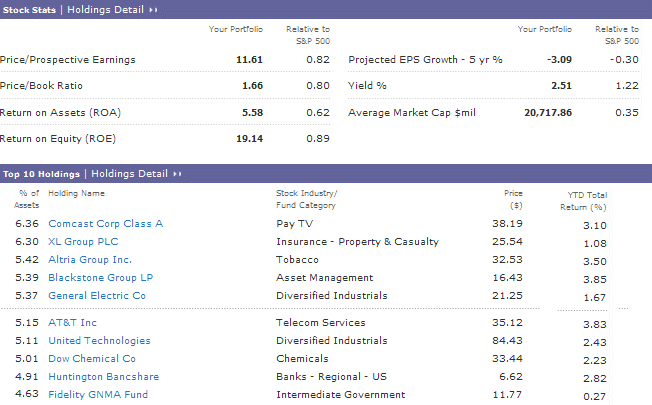Click Fidelity GNMA asset percentage 4.63
Screen dimensions: 652x405
point(27,394)
